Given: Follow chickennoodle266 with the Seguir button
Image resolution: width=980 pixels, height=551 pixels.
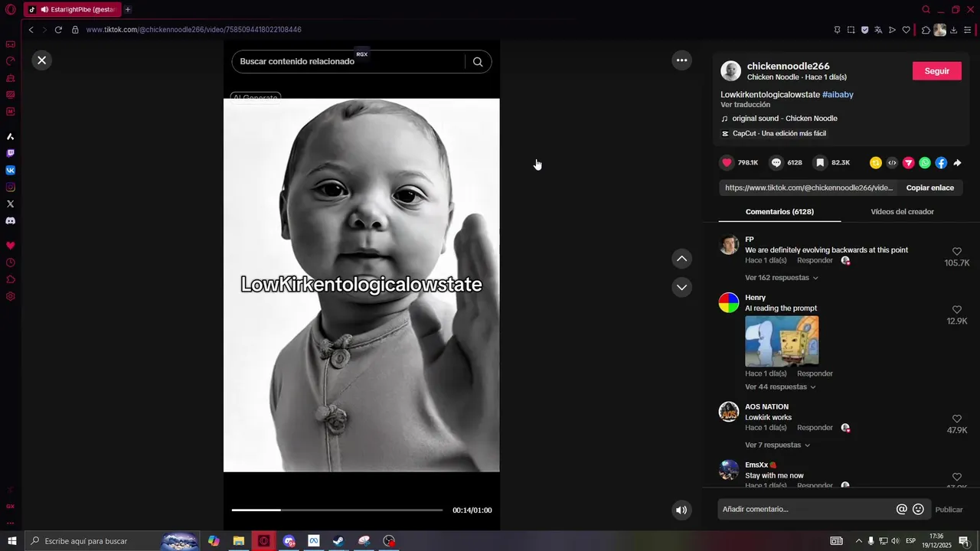Looking at the screenshot, I should coord(936,71).
